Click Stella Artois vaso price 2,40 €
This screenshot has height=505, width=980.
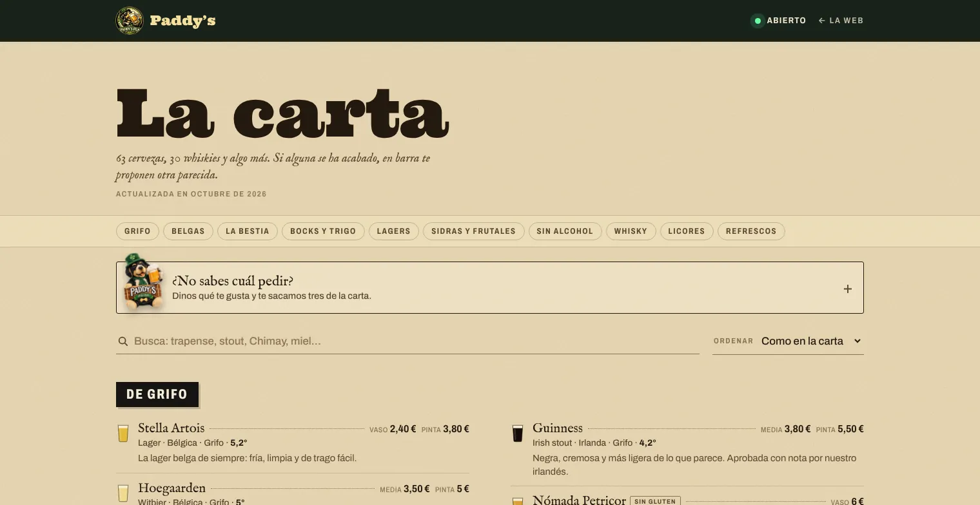(x=403, y=429)
